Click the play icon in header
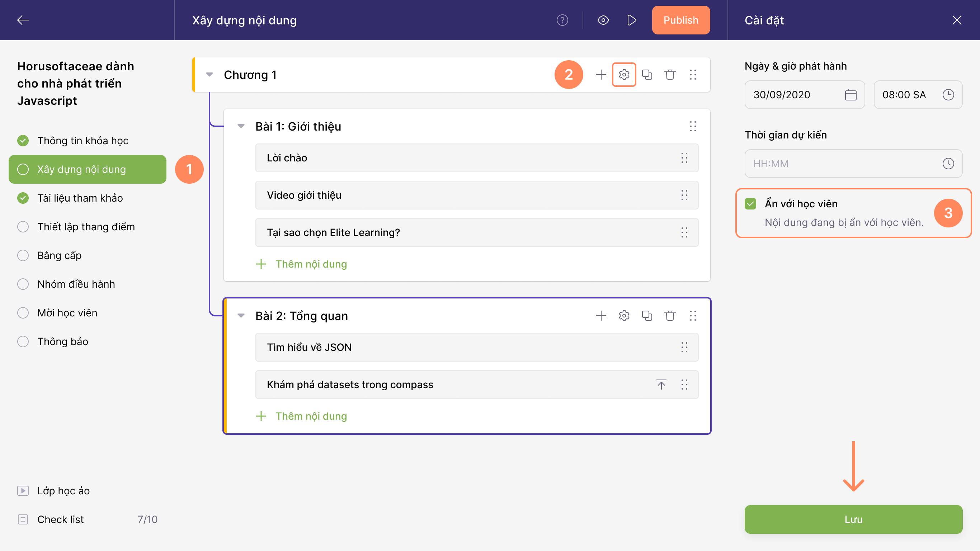980x551 pixels. pos(632,20)
